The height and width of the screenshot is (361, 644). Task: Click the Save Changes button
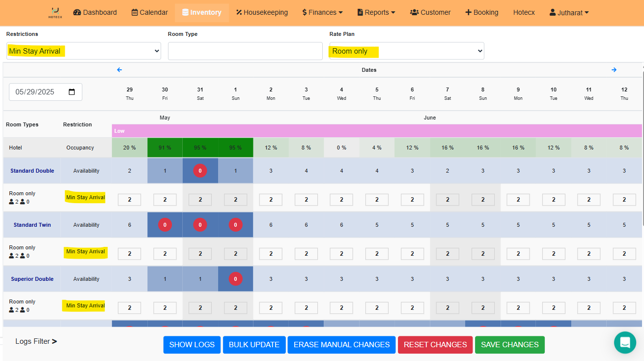coord(510,345)
